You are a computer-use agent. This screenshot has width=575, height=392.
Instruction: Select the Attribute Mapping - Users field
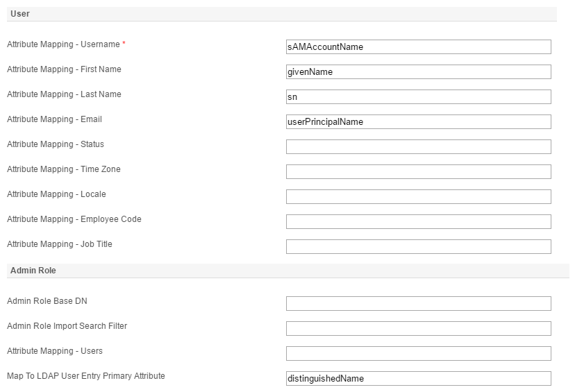pos(418,354)
